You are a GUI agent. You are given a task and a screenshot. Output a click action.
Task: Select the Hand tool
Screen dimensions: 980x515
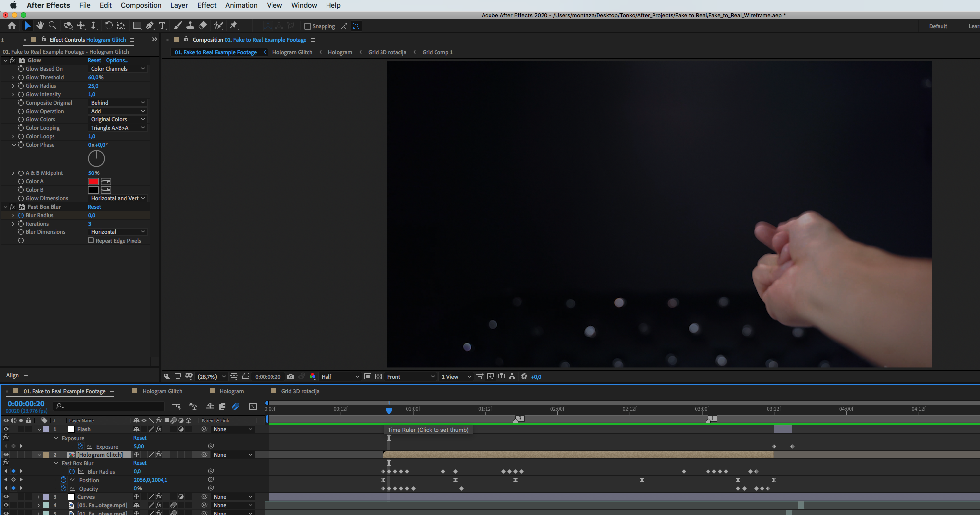40,26
